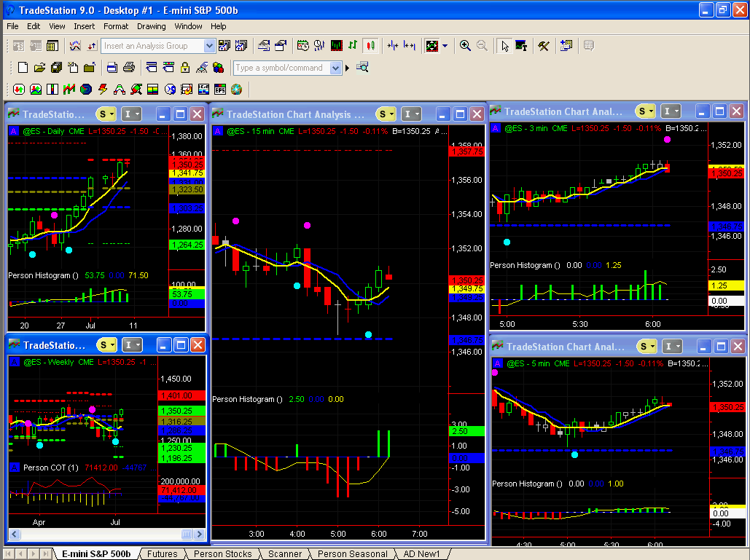
Task: Click the black go arrow beside command line
Action: click(x=347, y=68)
